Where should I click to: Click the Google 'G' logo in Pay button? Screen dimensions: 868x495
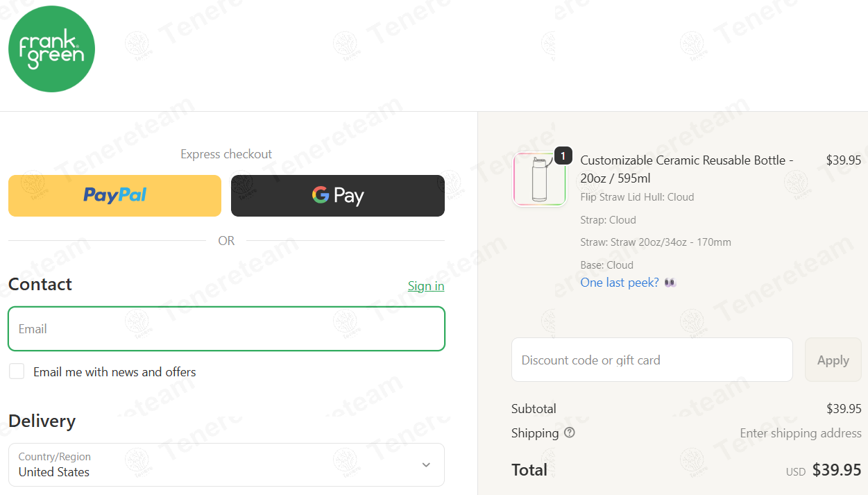tap(321, 195)
